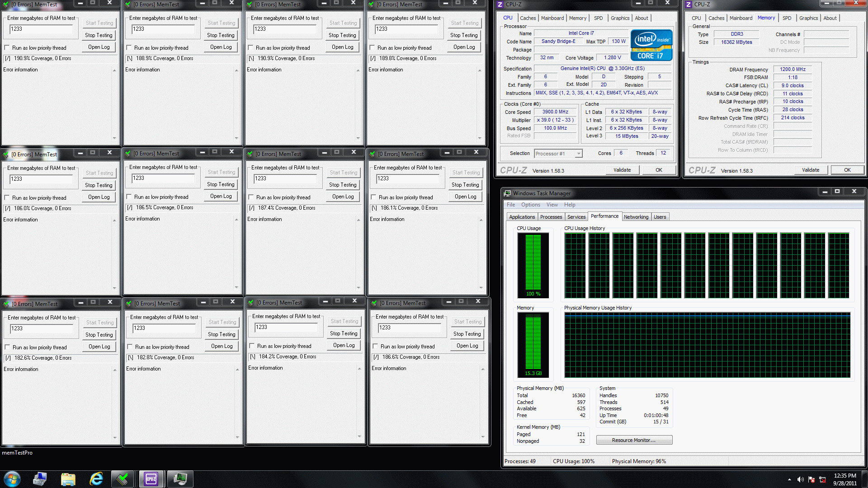Click the title icon of CPU-Z window showing Sandy Bridge-E
Image resolution: width=868 pixels, height=488 pixels.
click(500, 5)
